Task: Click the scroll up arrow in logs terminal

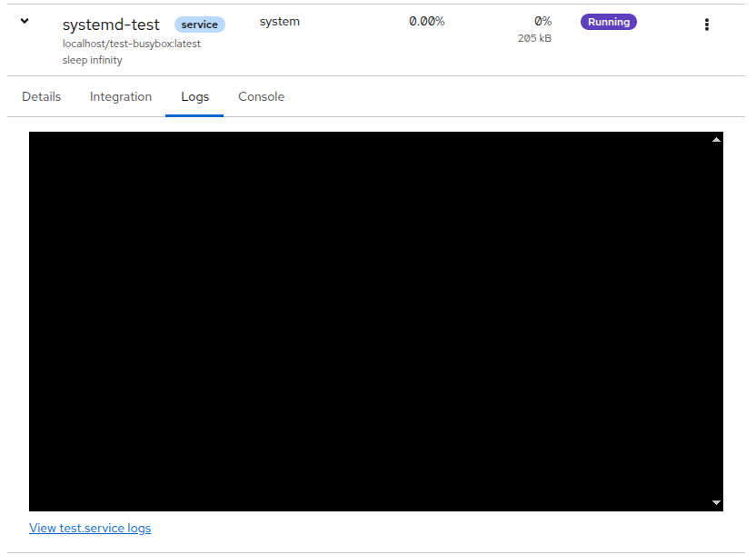Action: pyautogui.click(x=716, y=140)
